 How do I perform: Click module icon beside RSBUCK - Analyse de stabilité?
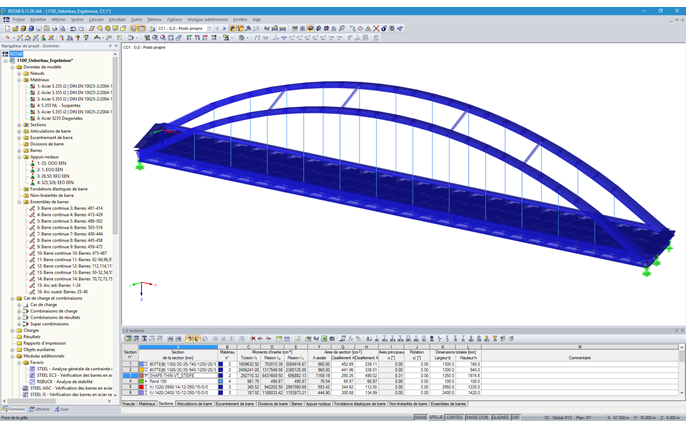pos(32,382)
